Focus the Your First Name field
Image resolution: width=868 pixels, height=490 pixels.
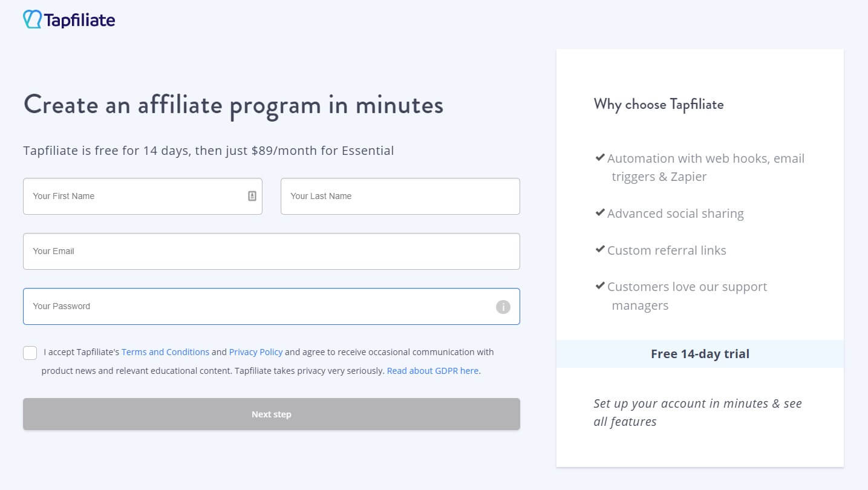(143, 196)
